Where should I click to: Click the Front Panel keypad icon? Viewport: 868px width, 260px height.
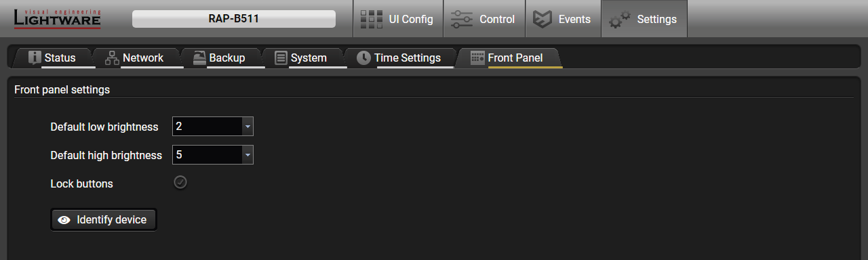477,58
